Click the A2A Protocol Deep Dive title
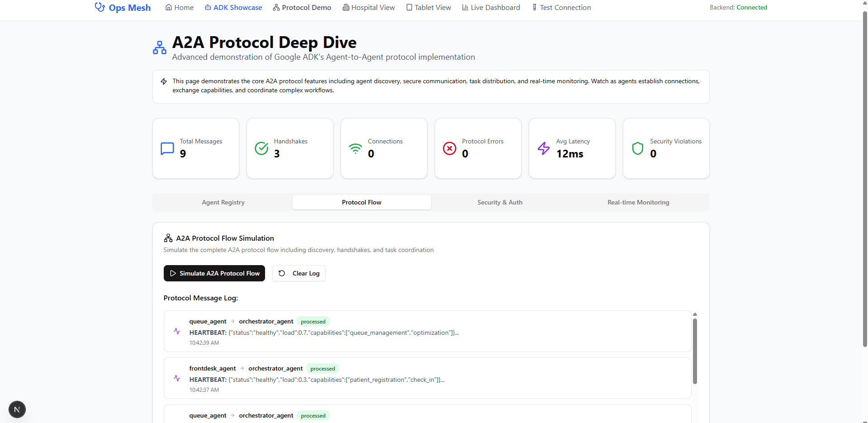The height and width of the screenshot is (423, 868). [265, 42]
